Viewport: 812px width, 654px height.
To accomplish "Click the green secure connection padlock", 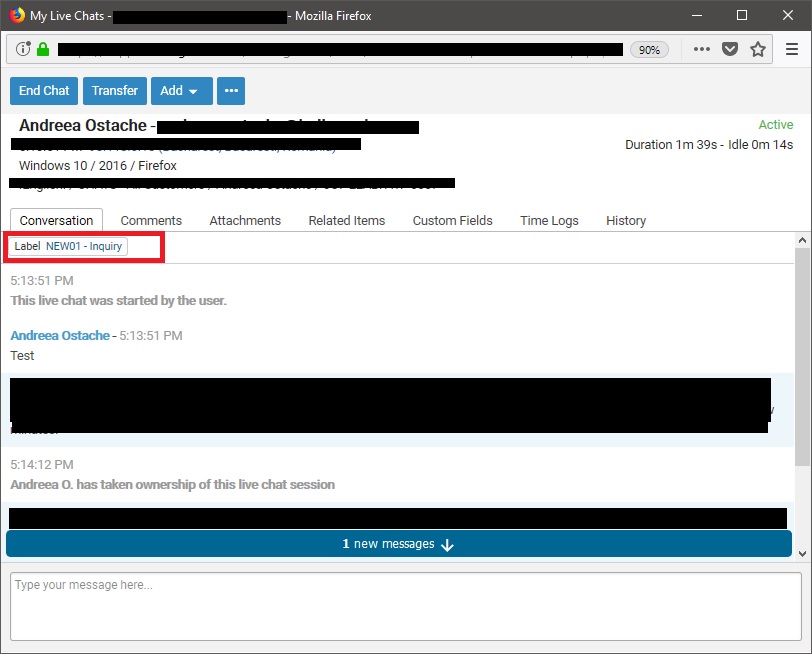I will pyautogui.click(x=43, y=49).
